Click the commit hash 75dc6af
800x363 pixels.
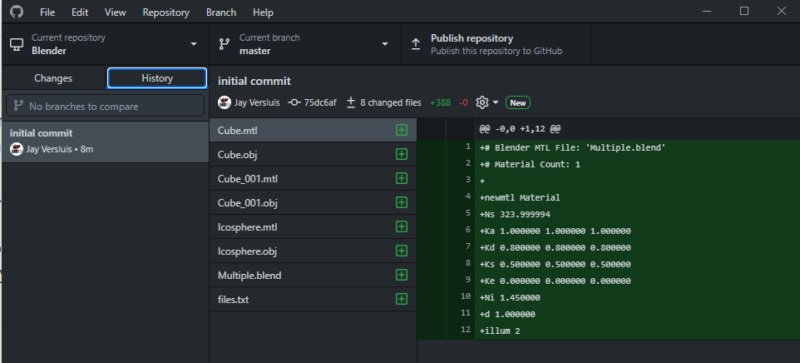(320, 103)
